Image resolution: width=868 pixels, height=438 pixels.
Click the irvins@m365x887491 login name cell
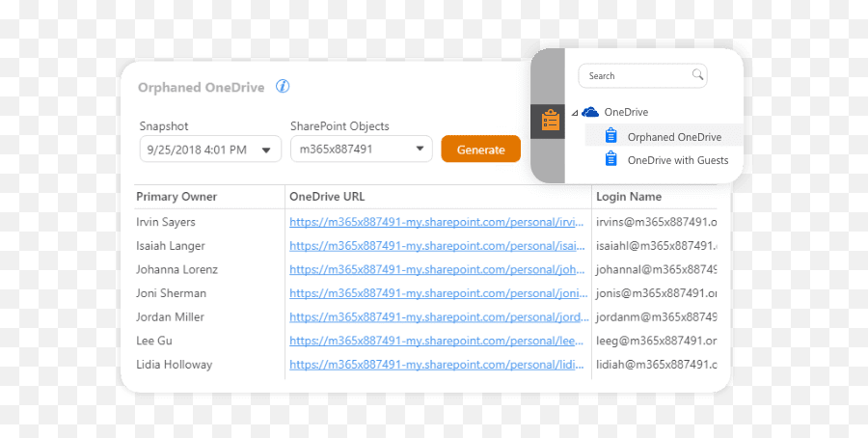point(657,222)
